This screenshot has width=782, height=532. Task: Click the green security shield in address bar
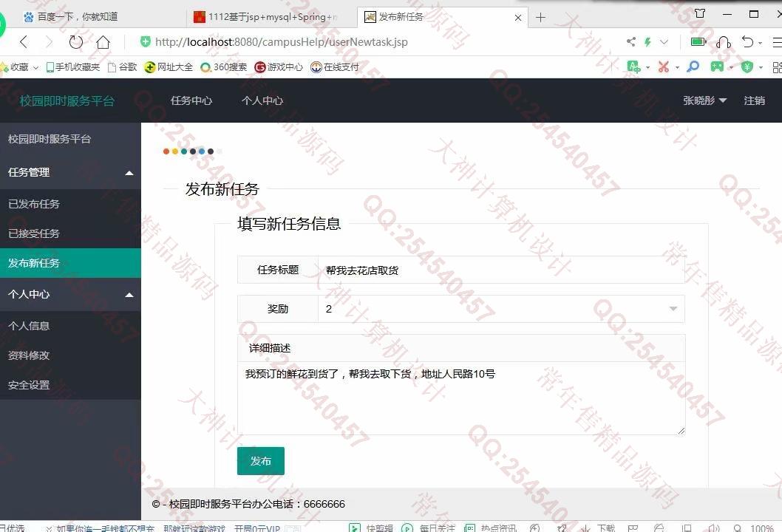point(145,42)
